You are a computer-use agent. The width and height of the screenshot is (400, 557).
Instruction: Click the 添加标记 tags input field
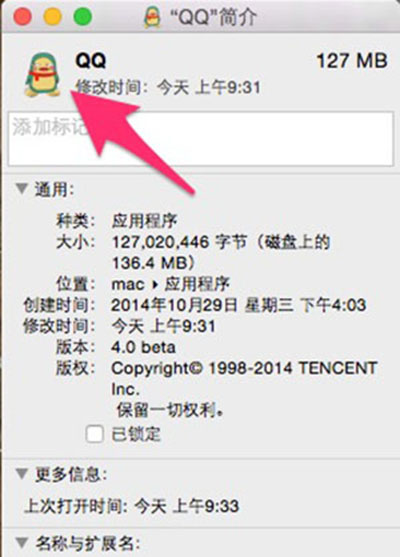tap(201, 139)
